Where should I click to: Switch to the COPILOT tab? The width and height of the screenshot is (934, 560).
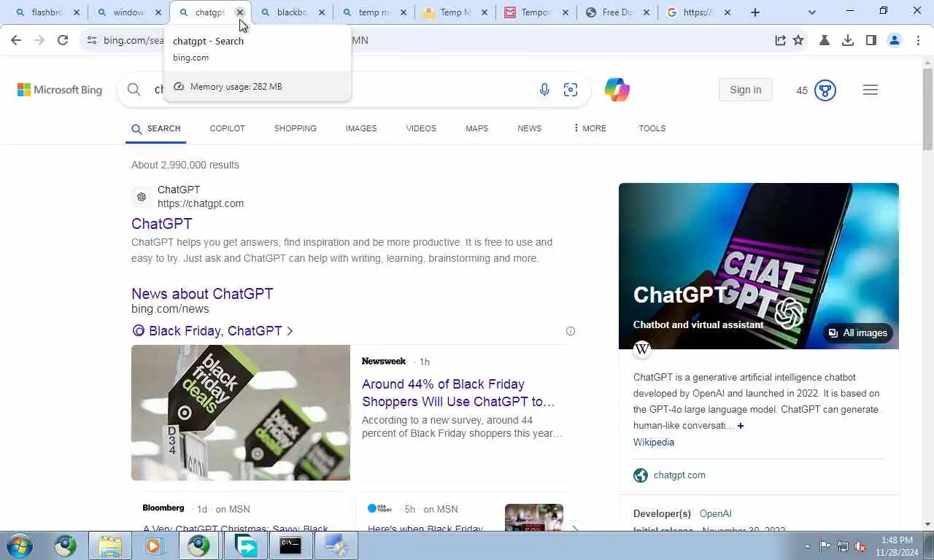pos(227,128)
